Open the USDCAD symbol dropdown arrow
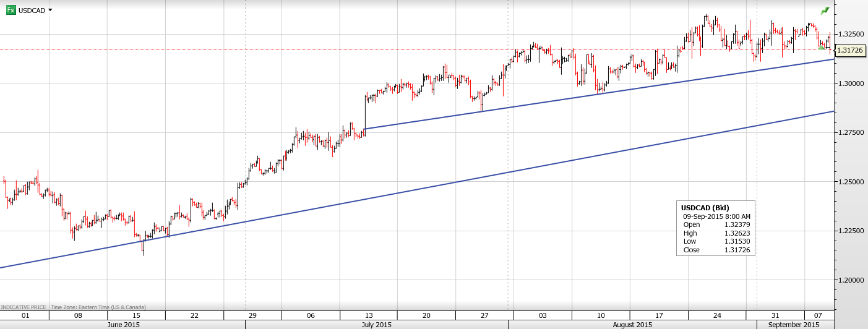868x329 pixels. pos(50,11)
